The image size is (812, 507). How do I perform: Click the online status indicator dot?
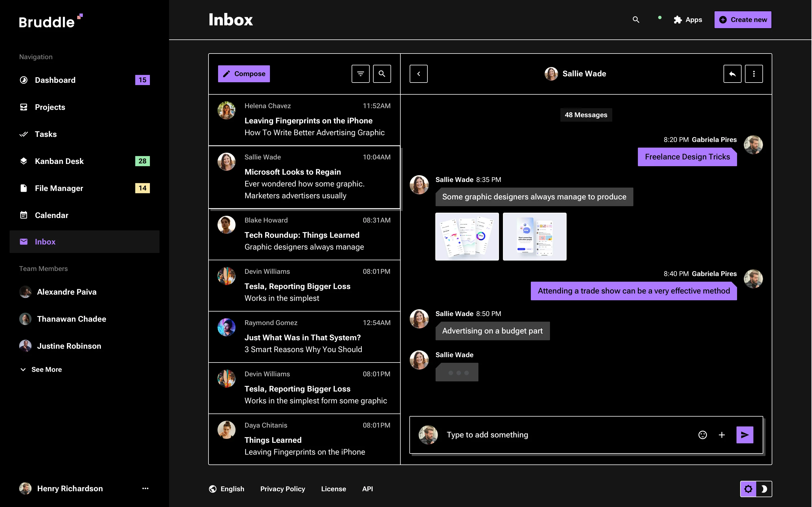click(659, 17)
